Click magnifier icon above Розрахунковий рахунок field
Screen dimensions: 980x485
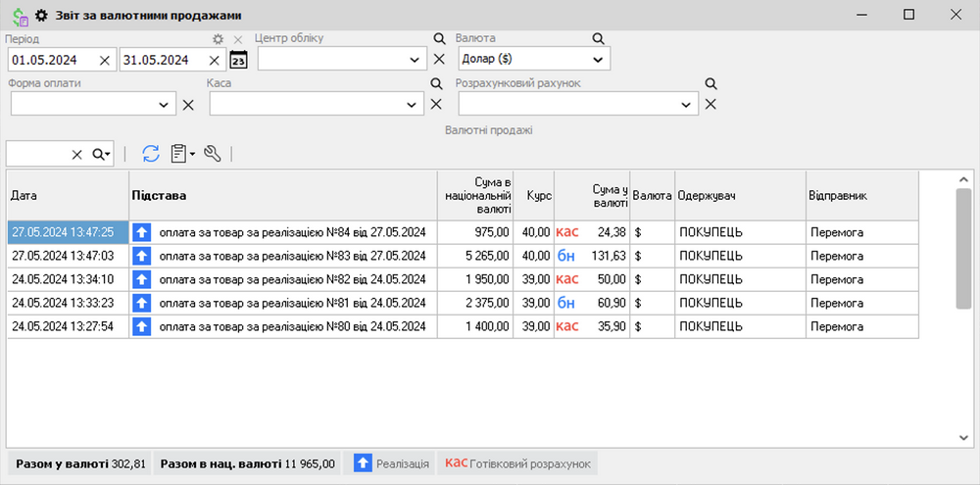pos(710,83)
